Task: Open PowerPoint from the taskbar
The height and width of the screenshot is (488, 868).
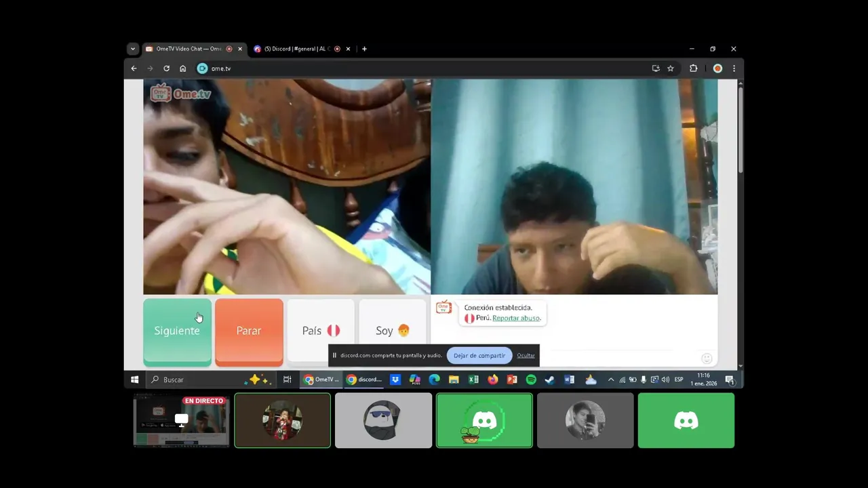Action: tap(512, 380)
